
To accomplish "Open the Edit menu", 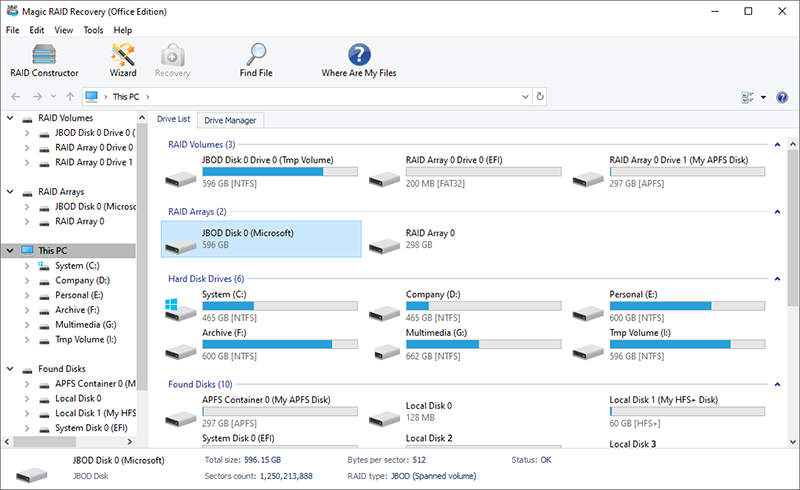I will click(37, 30).
